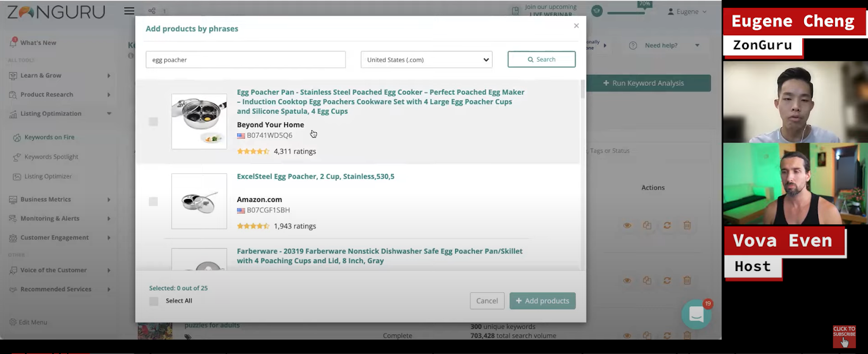Expand the Business Metrics arrow
Viewport: 868px width, 354px height.
click(x=109, y=199)
